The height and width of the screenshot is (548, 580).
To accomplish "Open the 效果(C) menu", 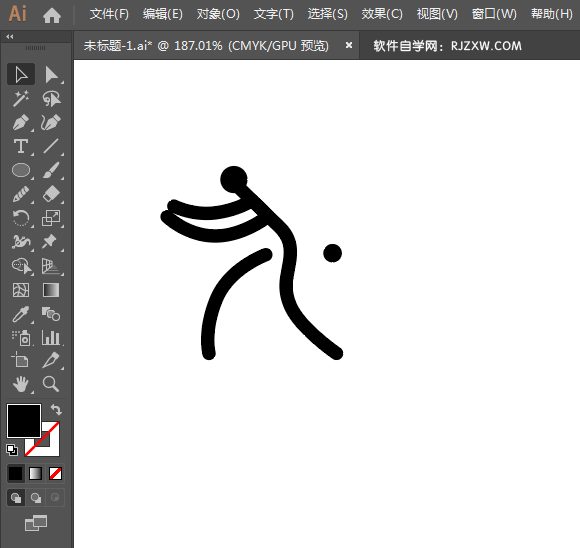I will [x=382, y=14].
